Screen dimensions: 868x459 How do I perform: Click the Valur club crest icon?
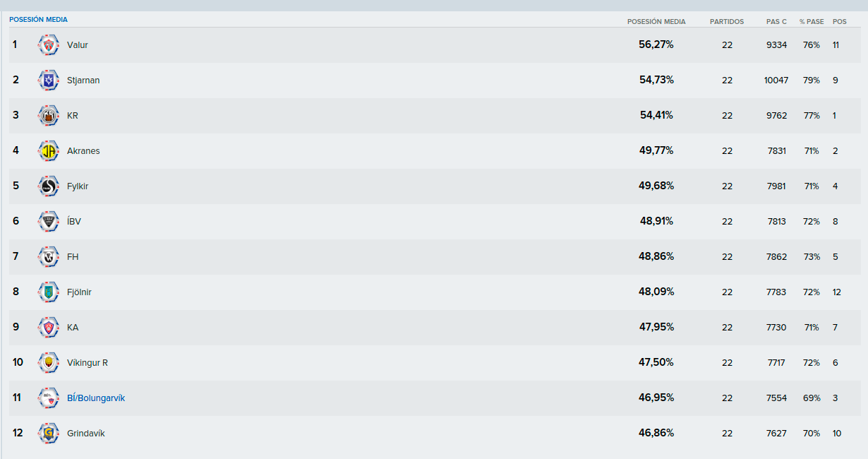click(49, 45)
